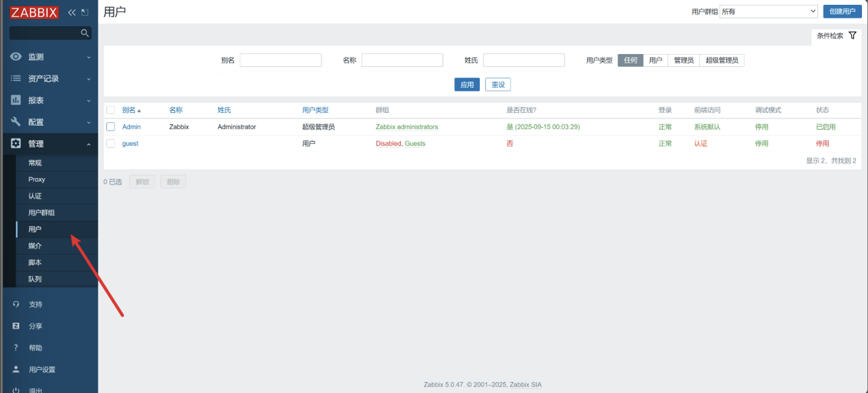Tick the select-all checkbox in table header

tap(111, 110)
